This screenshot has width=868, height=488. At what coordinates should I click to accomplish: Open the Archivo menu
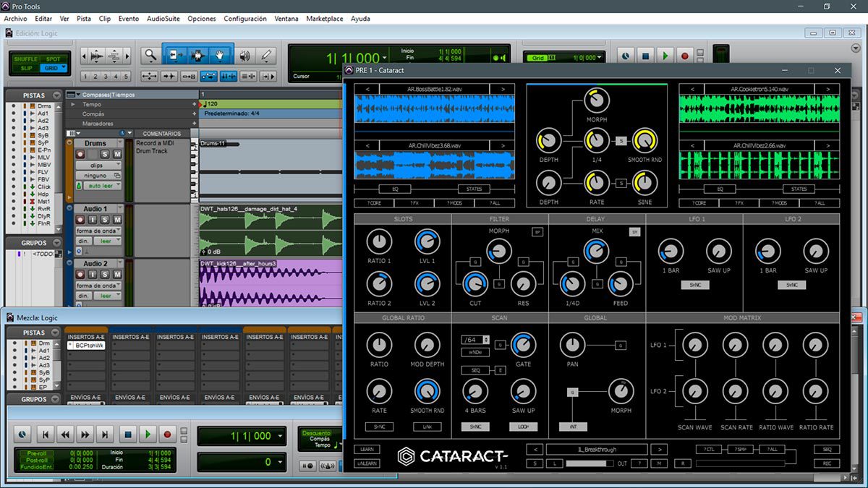tap(15, 18)
